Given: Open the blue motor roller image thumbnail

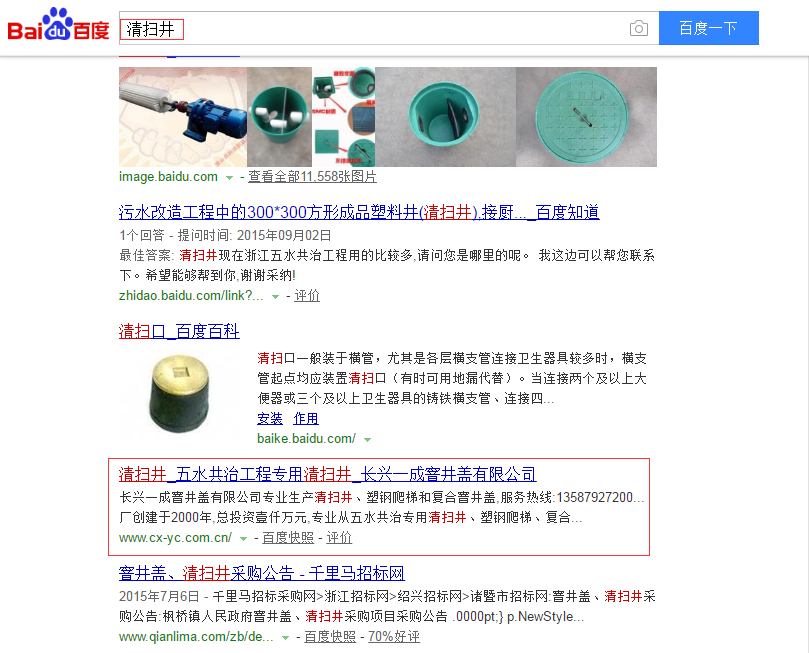Looking at the screenshot, I should coord(183,117).
